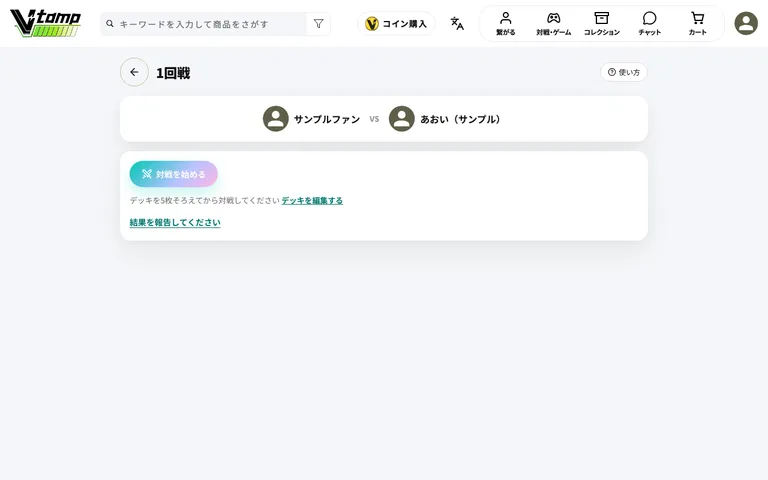
Task: Open the 結果を報告してください link
Action: click(175, 222)
